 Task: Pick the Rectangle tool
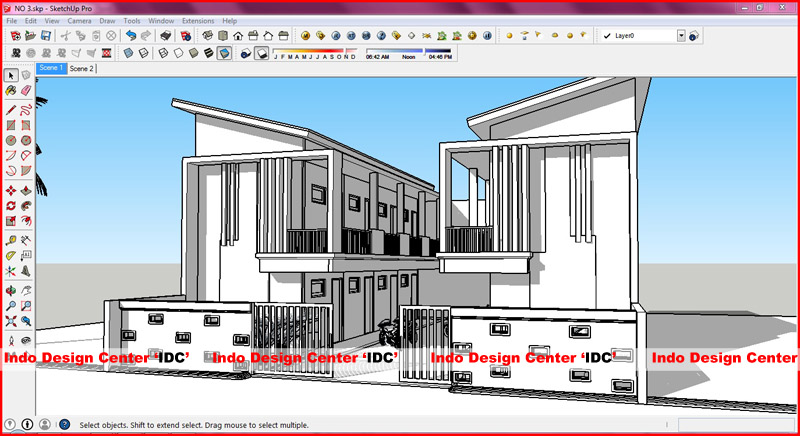click(11, 125)
